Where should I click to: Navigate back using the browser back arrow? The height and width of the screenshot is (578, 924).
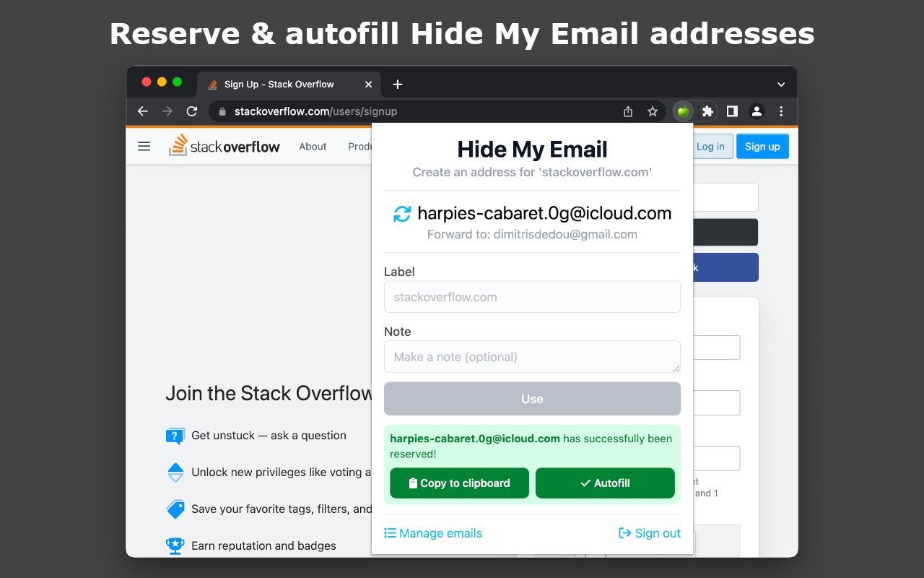pos(142,111)
